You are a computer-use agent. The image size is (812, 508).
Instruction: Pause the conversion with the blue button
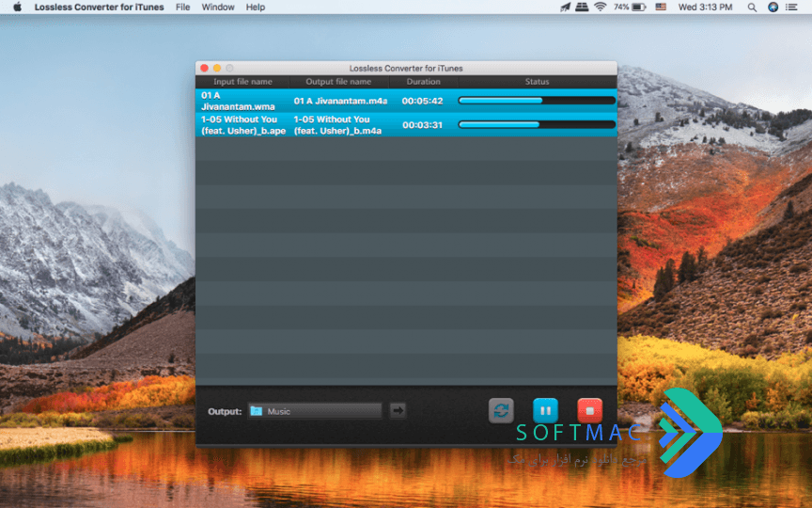pos(545,410)
